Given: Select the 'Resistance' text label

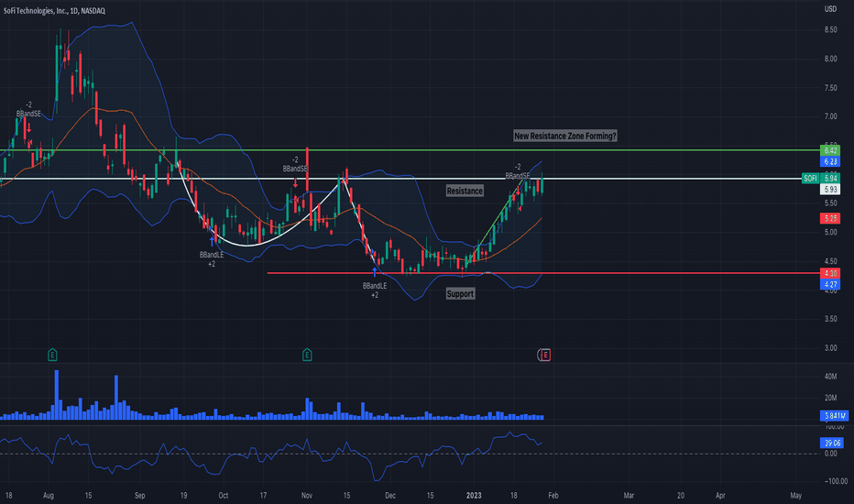Looking at the screenshot, I should [x=465, y=191].
